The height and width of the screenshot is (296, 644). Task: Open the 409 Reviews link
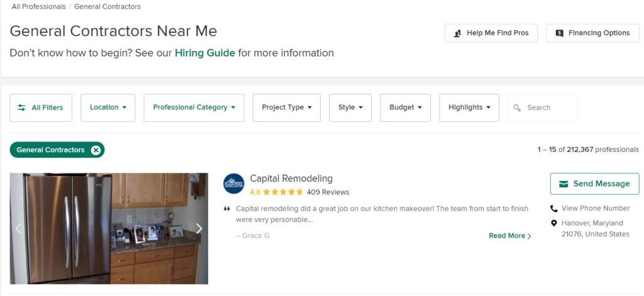coord(328,192)
